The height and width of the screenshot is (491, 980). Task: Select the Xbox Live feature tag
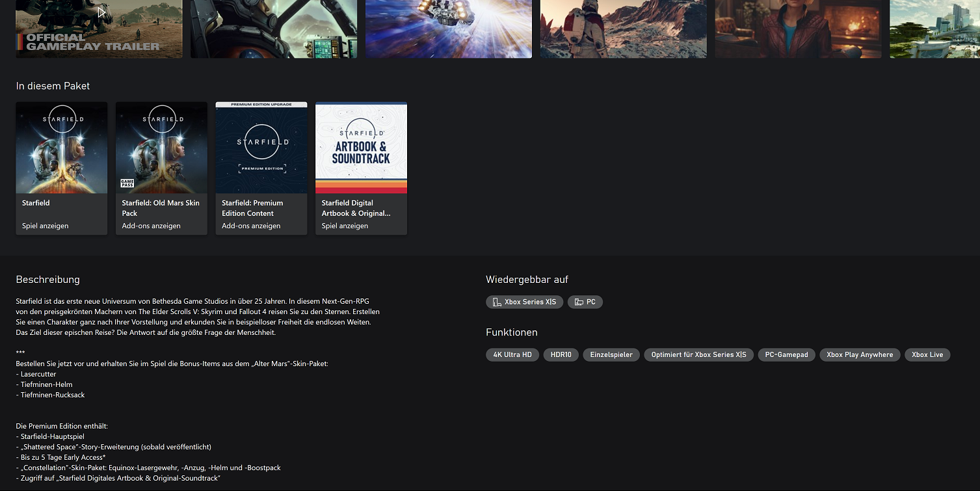(927, 355)
